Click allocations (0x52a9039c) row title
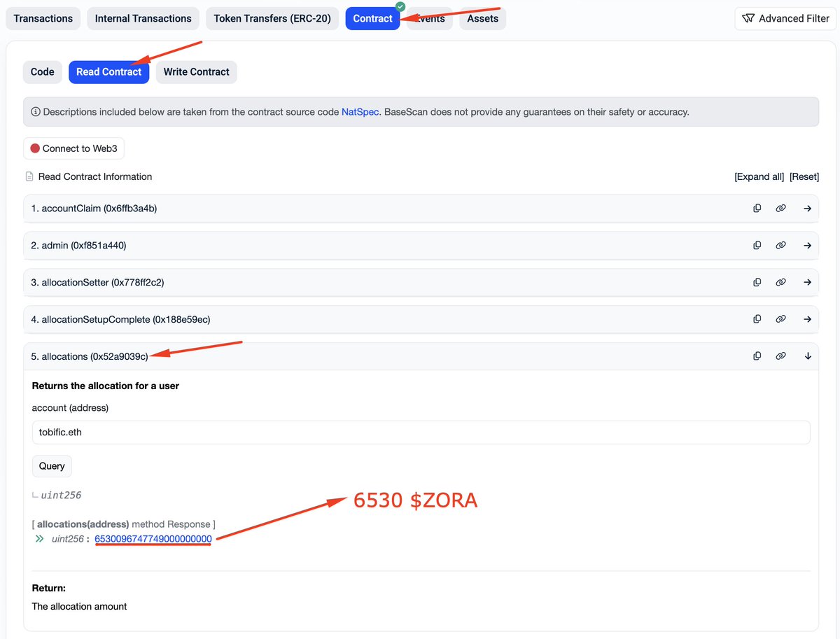Screen dimensions: 840x639 90,356
